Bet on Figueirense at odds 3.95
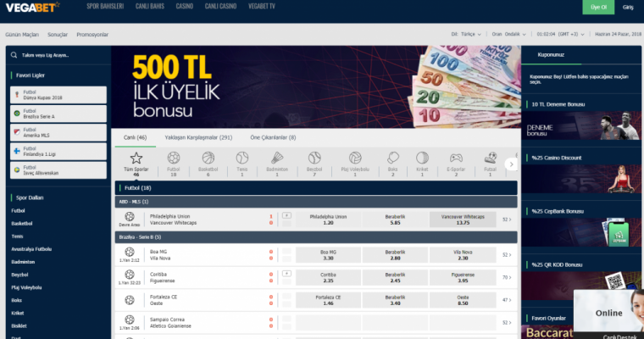Viewport: 644px width, 339px height. pyautogui.click(x=463, y=277)
